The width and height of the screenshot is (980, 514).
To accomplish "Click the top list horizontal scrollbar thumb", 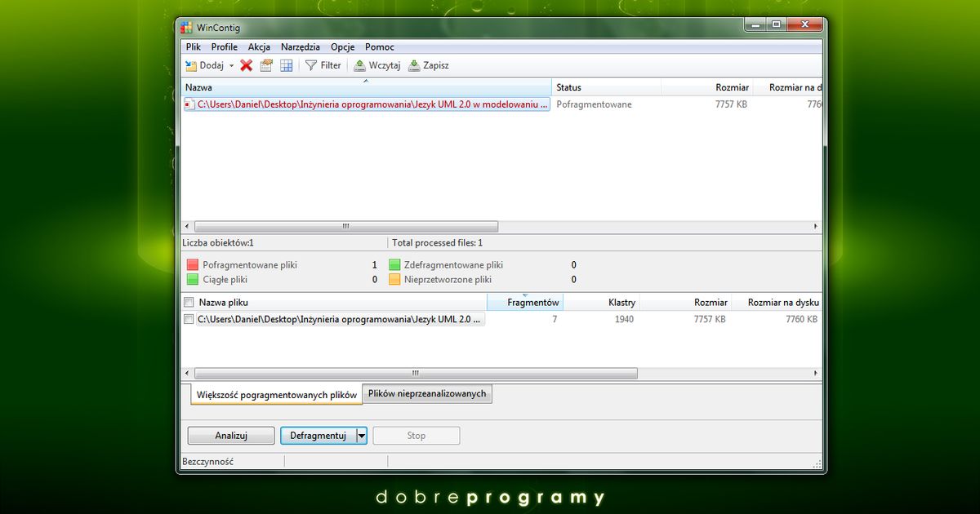I will tap(345, 227).
